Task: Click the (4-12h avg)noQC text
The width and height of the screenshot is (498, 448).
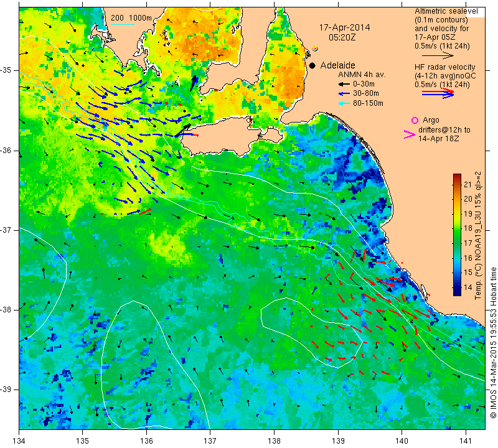Action: pyautogui.click(x=445, y=76)
